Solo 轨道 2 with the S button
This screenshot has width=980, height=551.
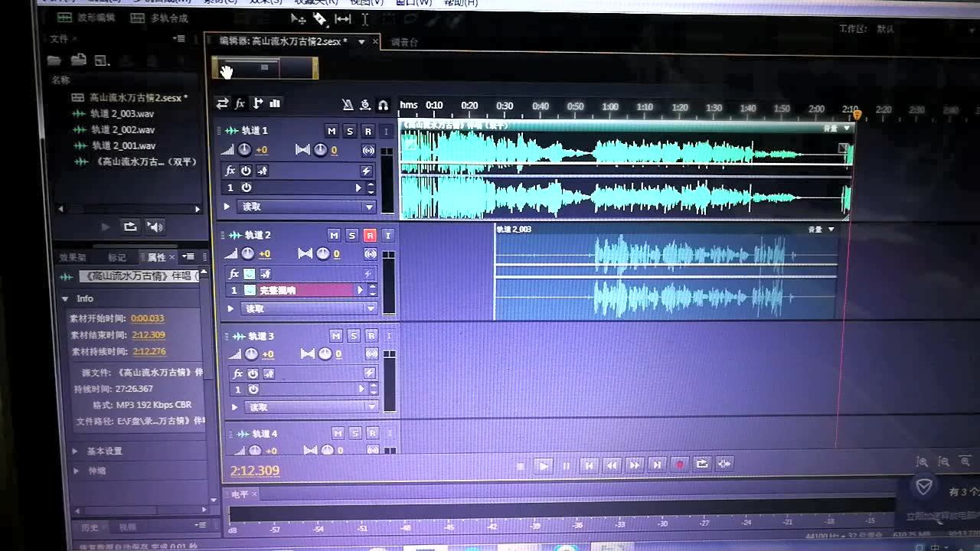tap(352, 235)
